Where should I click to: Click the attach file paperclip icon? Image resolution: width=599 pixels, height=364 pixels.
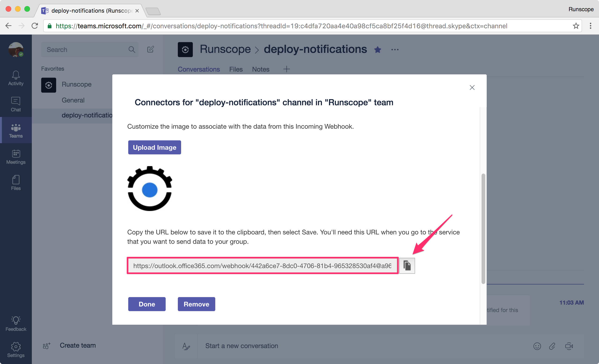[x=552, y=346]
